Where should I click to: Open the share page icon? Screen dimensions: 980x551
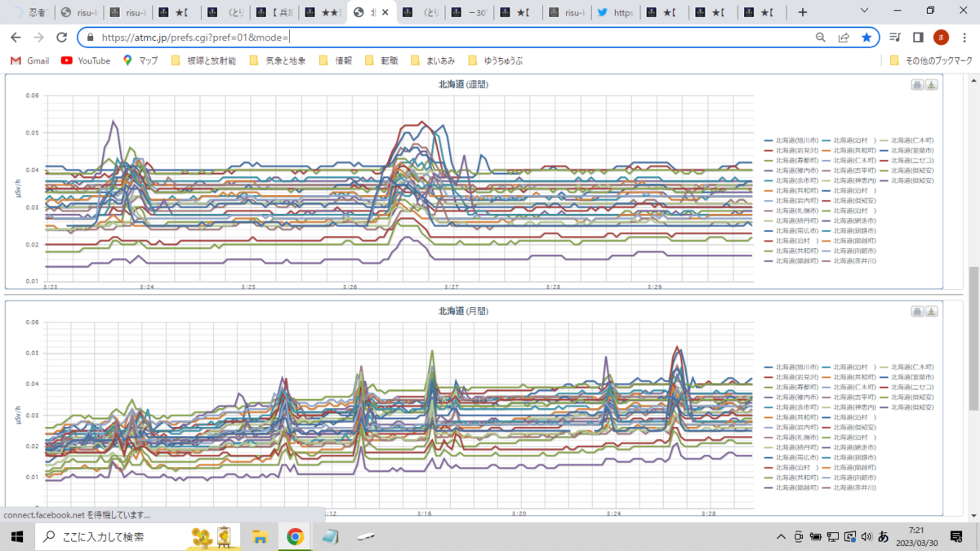point(844,38)
